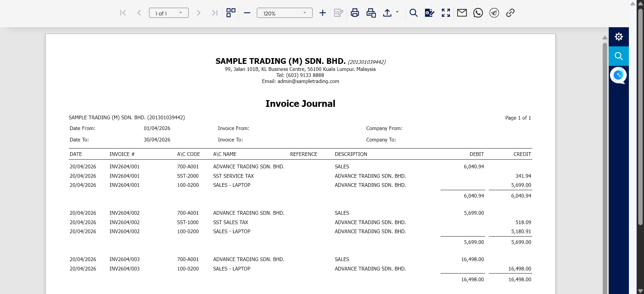Copy the report link icon
644x294 pixels.
point(510,13)
